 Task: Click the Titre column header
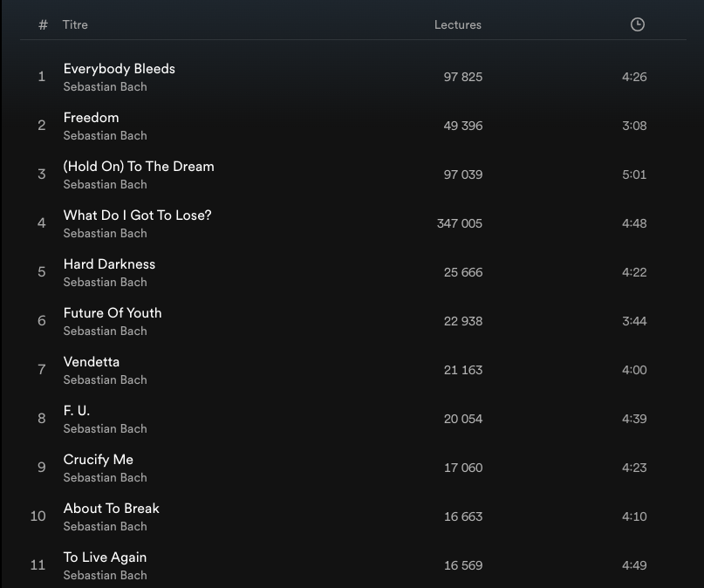point(75,24)
